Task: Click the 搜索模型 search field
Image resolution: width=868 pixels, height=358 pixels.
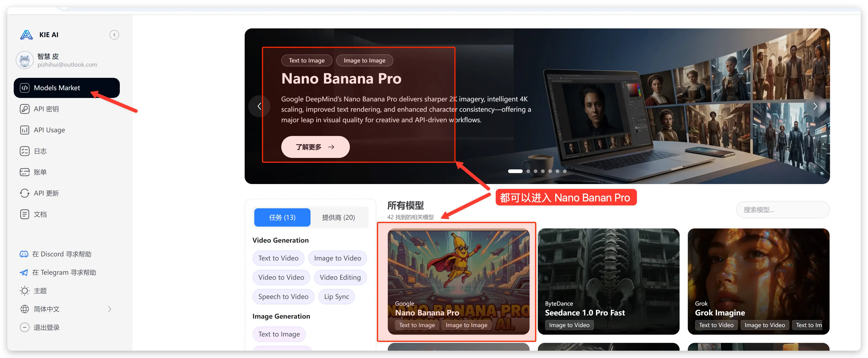Action: [783, 210]
